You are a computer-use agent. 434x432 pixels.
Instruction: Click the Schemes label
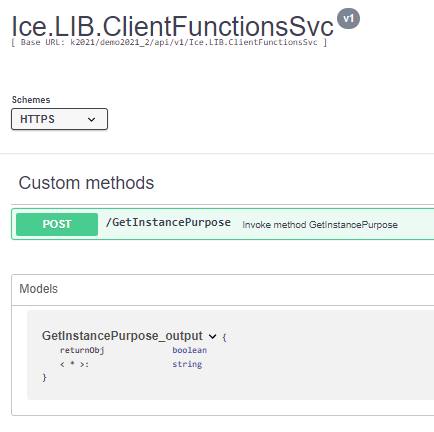(x=31, y=100)
